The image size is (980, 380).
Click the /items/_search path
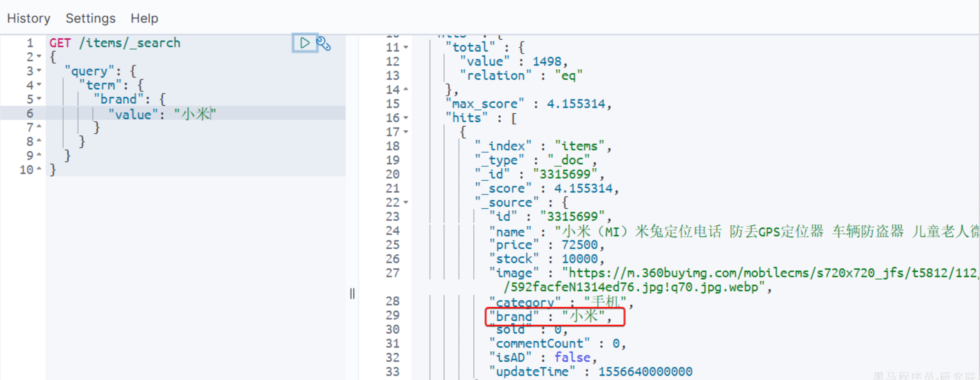coord(130,43)
